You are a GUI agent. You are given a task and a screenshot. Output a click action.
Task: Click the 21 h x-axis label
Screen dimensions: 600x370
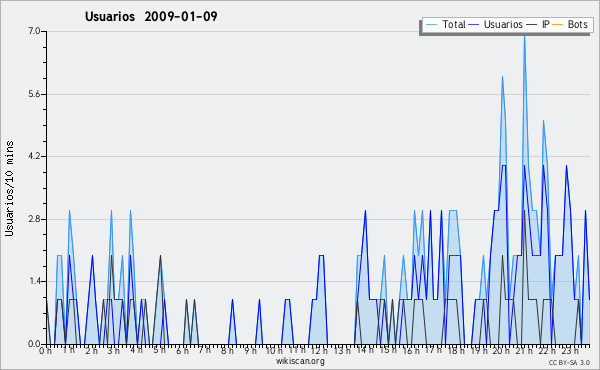[524, 350]
